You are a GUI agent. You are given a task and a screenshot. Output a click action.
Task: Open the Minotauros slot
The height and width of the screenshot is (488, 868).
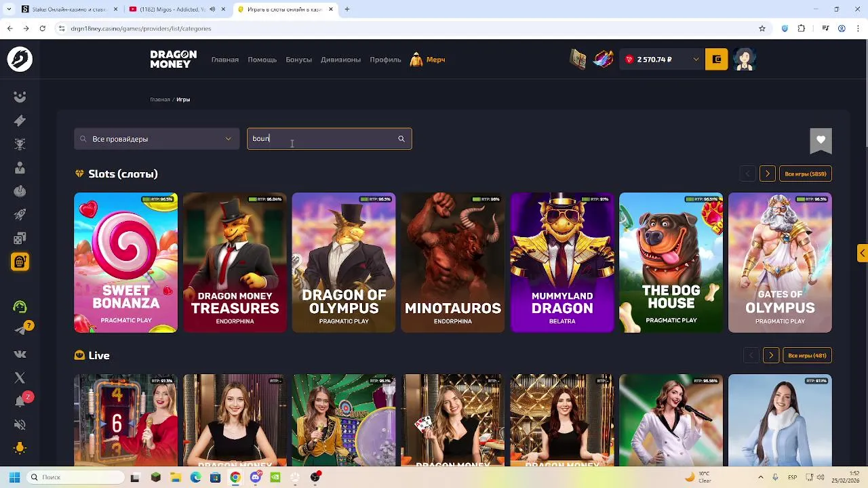[453, 263]
